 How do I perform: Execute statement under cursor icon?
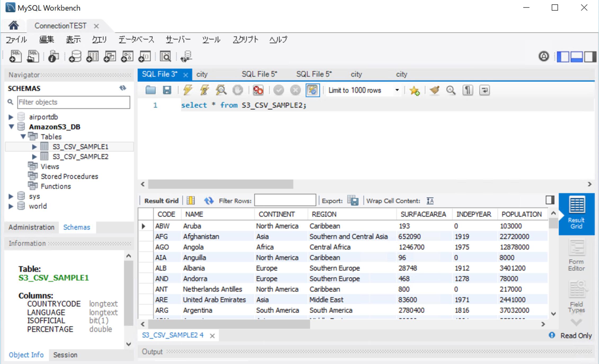click(204, 90)
